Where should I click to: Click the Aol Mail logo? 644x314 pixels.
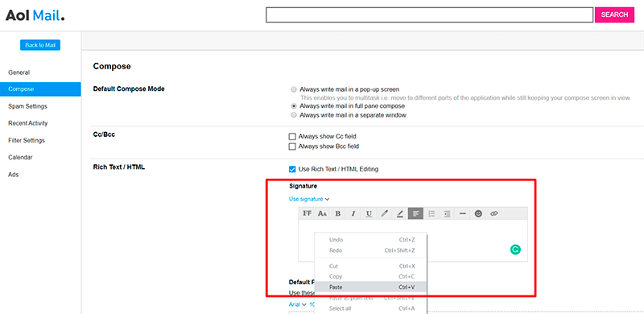[x=35, y=15]
